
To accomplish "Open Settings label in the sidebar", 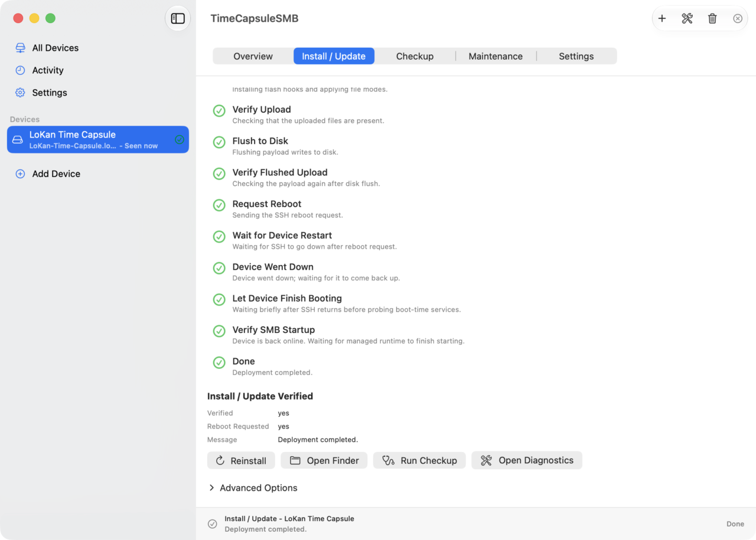I will (50, 93).
